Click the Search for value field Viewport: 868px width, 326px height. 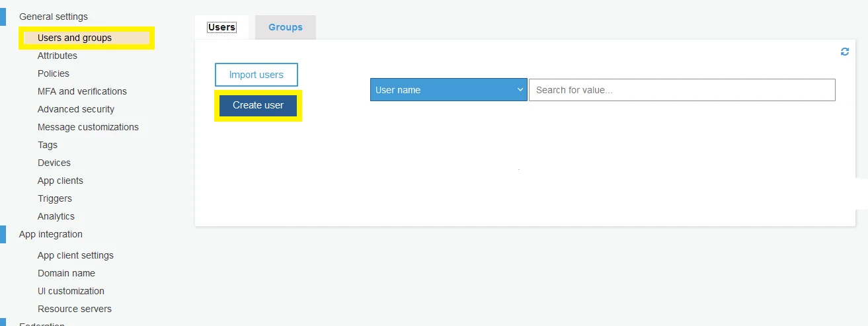682,90
